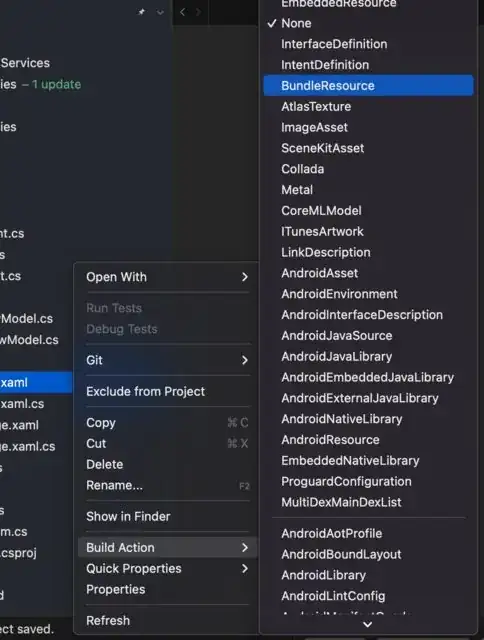Click the scroll-down chevron in build action list

(368, 624)
